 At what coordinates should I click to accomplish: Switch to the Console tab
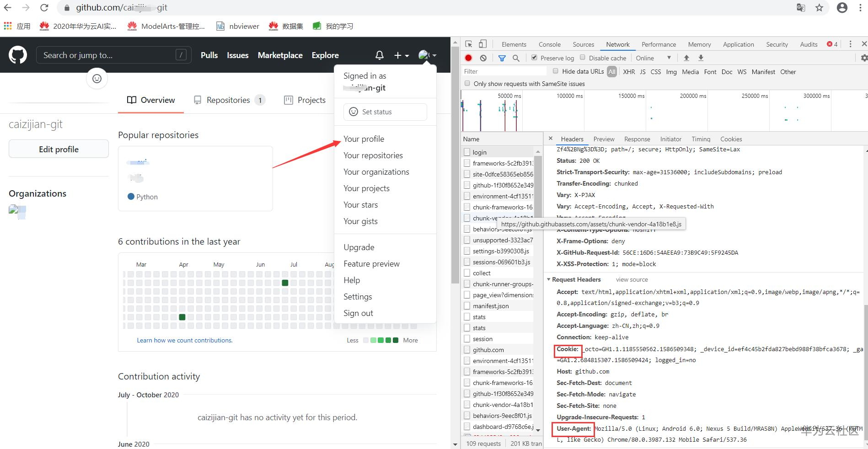(549, 44)
